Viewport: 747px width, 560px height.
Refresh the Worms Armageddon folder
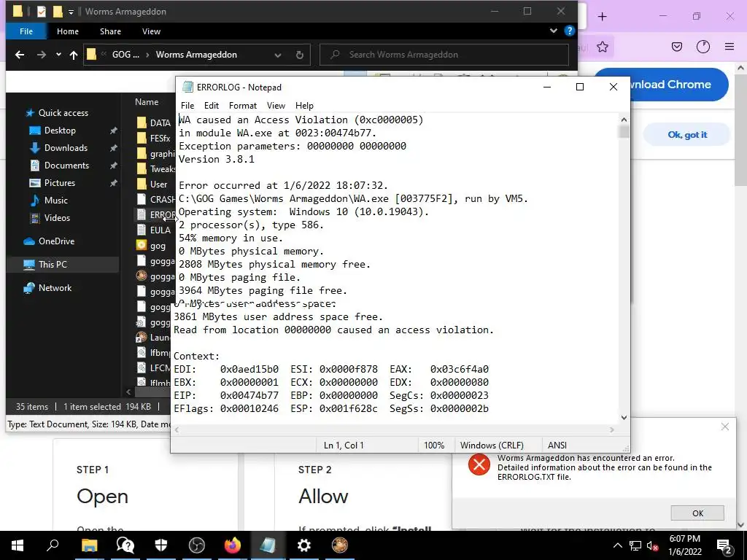click(300, 55)
